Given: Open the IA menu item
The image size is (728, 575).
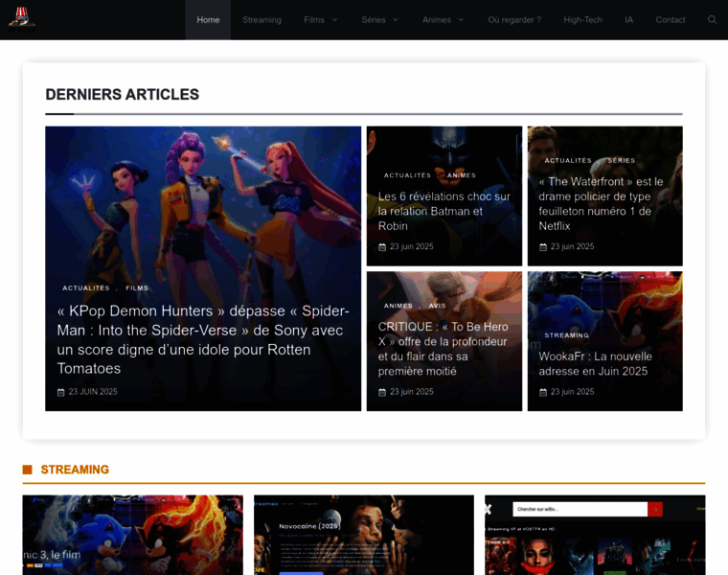Looking at the screenshot, I should coord(628,20).
